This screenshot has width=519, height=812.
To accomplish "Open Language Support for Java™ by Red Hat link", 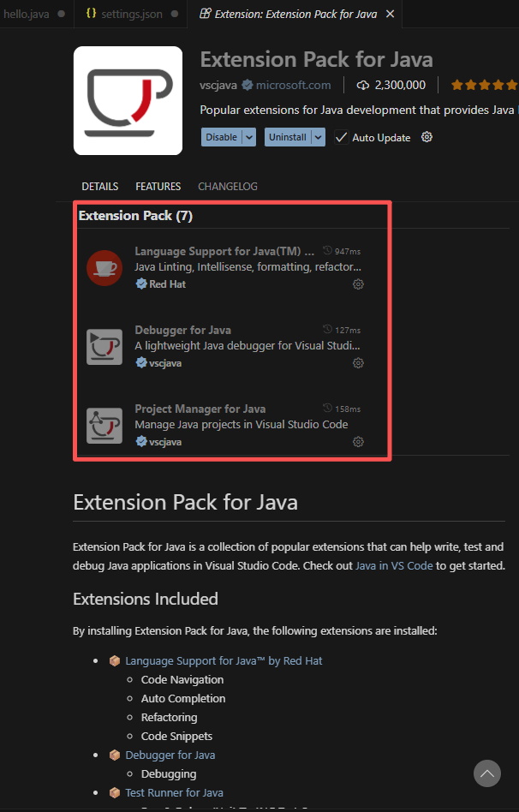I will [x=224, y=660].
